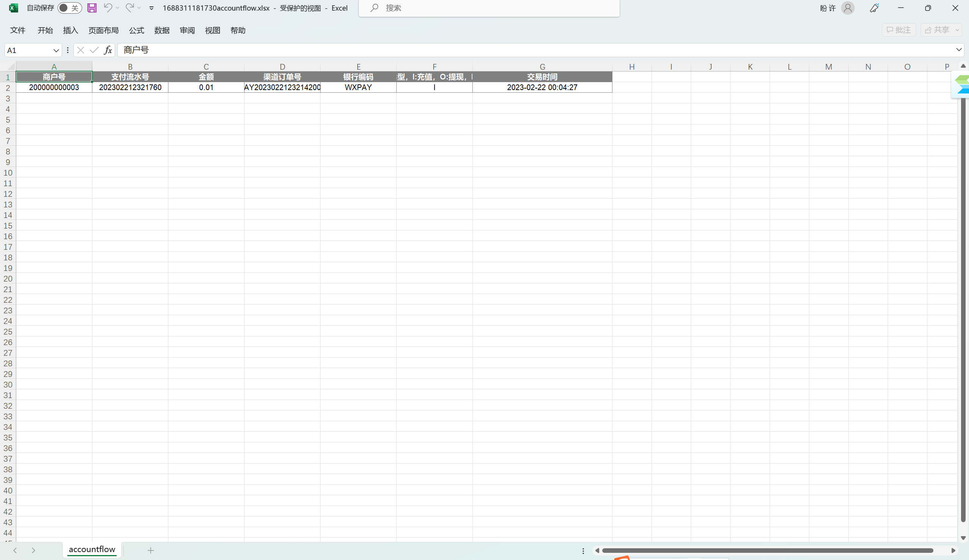Click the Undo arrow icon

[x=107, y=8]
